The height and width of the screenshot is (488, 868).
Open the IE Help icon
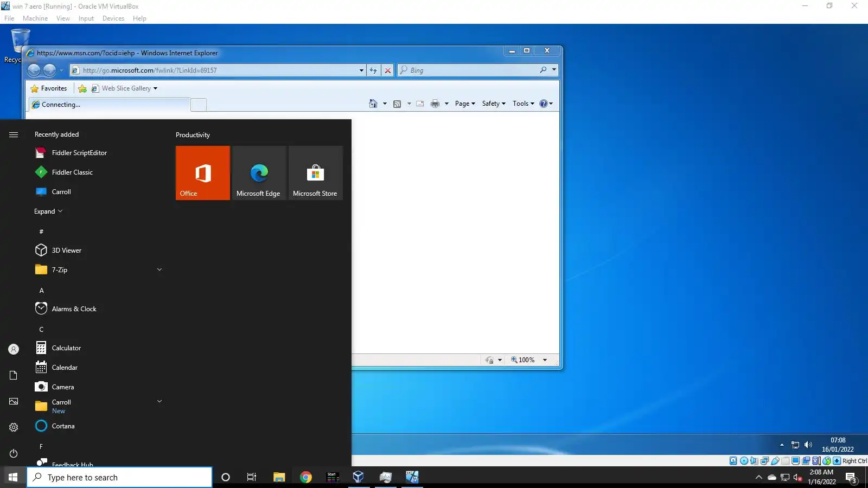pyautogui.click(x=544, y=104)
